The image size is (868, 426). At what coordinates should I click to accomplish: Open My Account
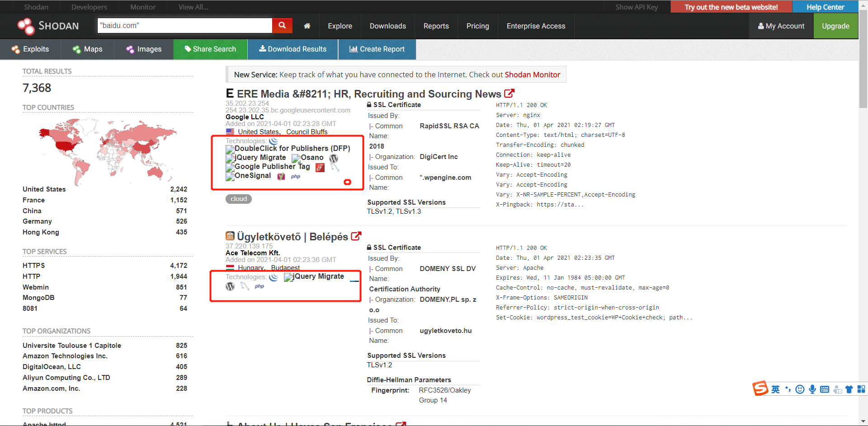click(781, 26)
